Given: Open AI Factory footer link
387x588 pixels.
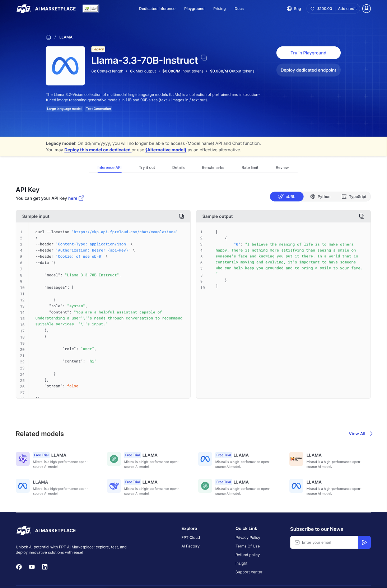Looking at the screenshot, I should point(190,546).
